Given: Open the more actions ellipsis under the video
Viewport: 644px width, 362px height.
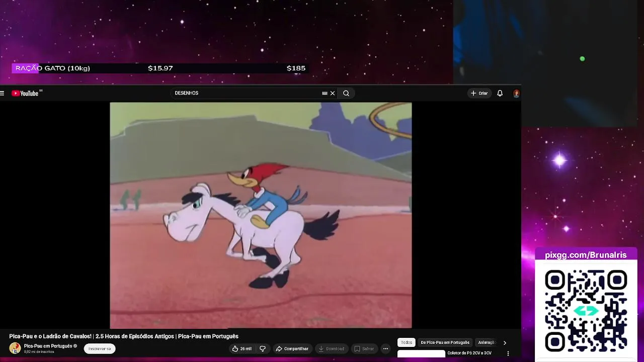Looking at the screenshot, I should pos(385,348).
